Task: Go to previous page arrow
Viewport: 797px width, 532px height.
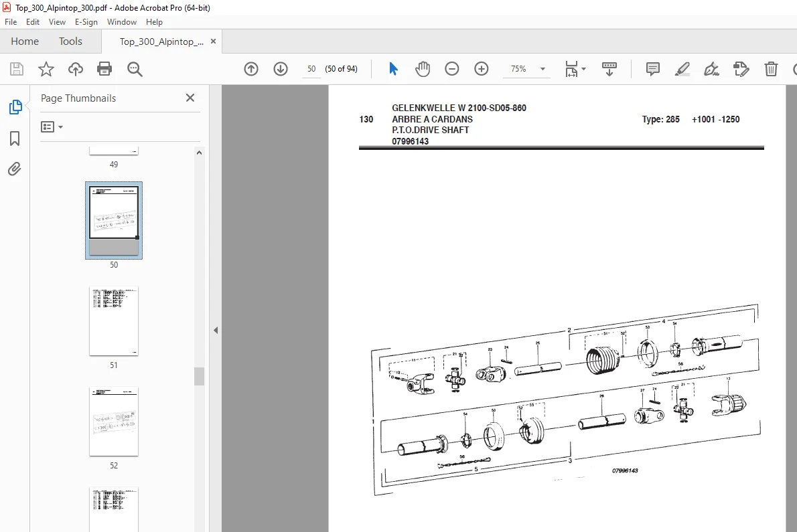Action: pos(251,69)
